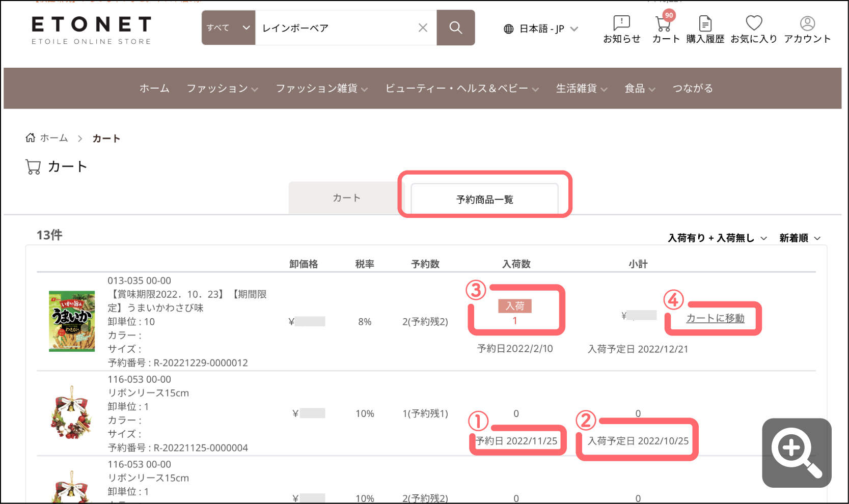Click the 13件 item count
The width and height of the screenshot is (849, 504).
[49, 235]
